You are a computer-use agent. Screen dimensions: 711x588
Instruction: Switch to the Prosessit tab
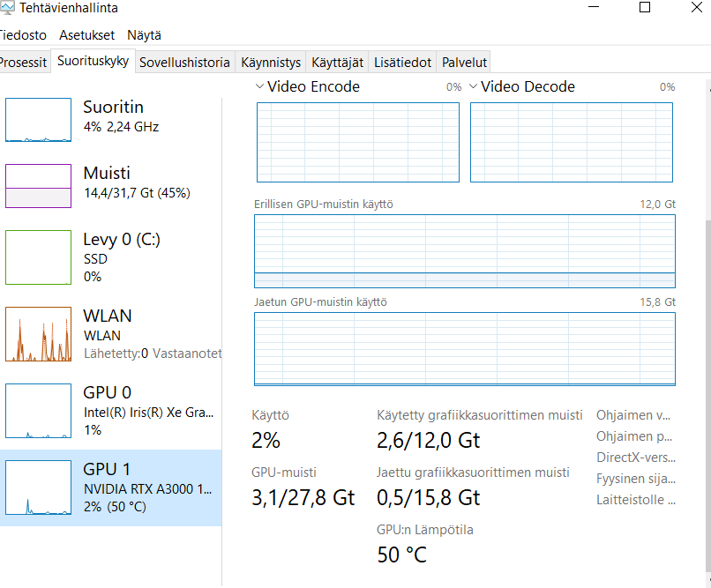click(x=23, y=63)
